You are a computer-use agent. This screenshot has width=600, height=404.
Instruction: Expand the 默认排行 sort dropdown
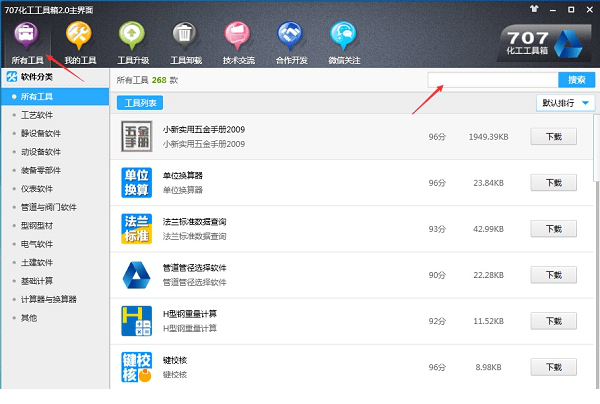point(565,102)
